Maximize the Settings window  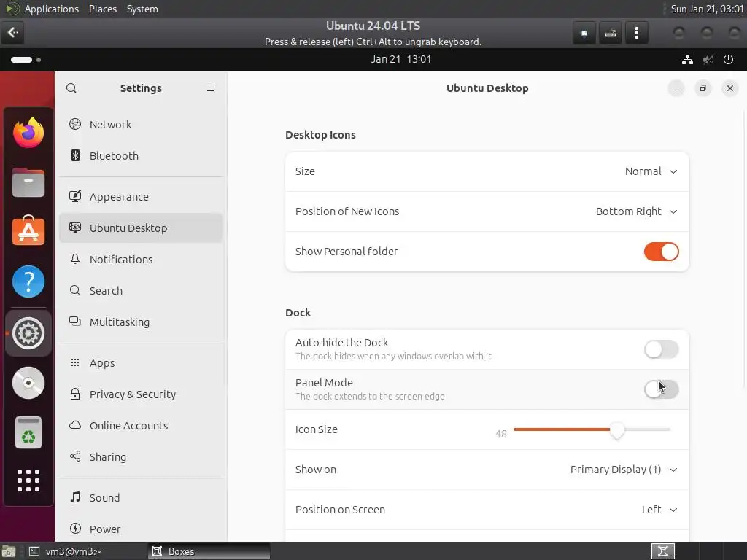tap(703, 88)
